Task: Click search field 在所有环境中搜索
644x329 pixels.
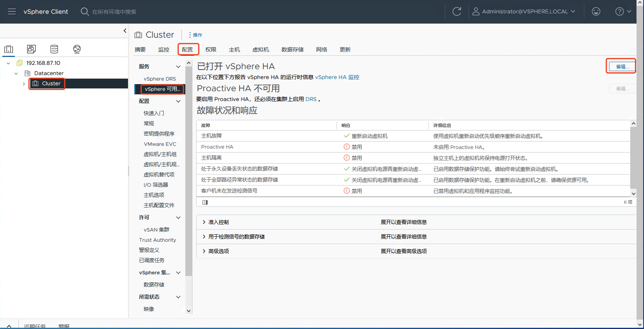Action: [x=114, y=12]
